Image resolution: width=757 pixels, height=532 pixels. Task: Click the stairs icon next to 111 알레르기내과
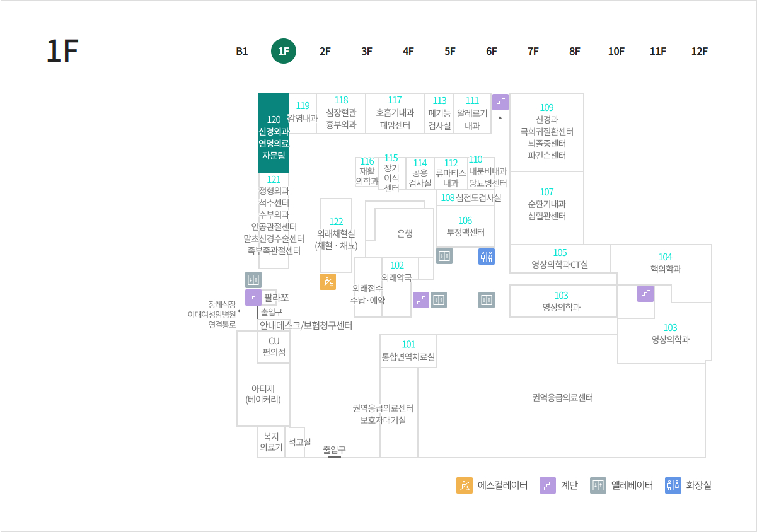coord(500,102)
